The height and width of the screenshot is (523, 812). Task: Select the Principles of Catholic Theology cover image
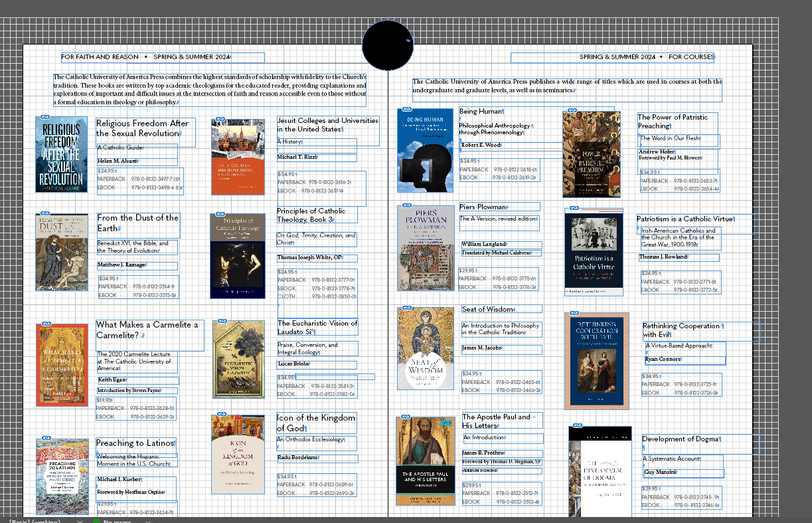237,256
